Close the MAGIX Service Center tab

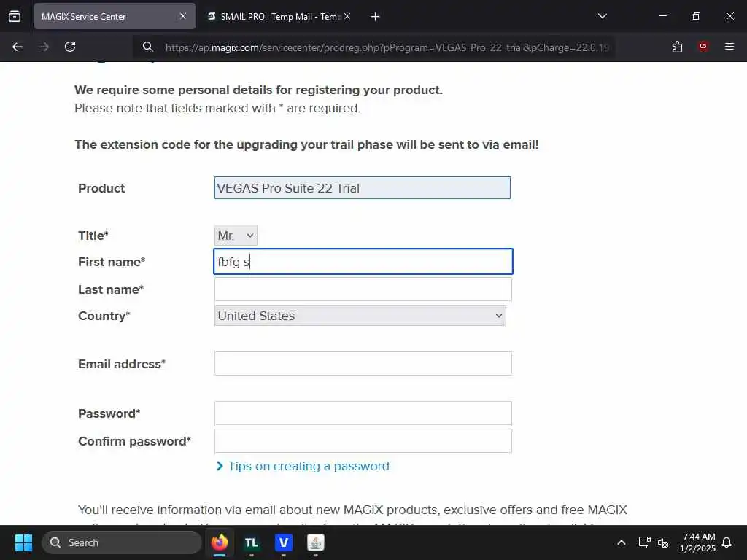(x=183, y=16)
